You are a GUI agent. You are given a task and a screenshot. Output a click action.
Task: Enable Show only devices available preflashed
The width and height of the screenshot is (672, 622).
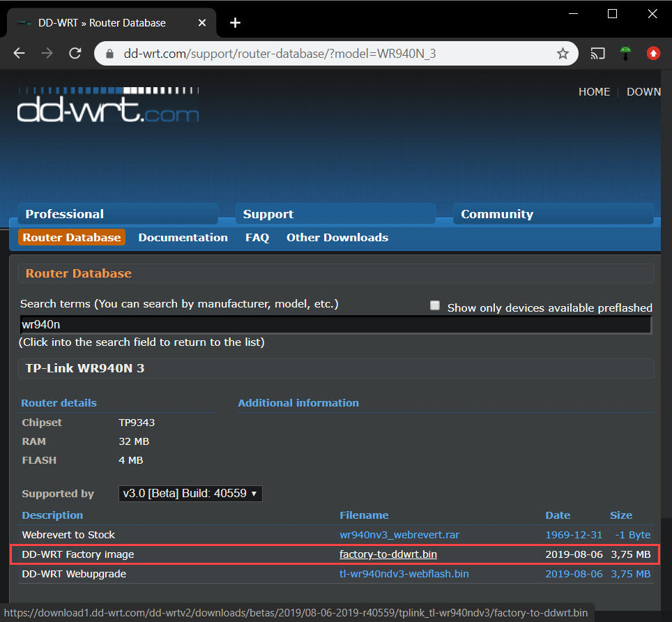click(x=435, y=306)
